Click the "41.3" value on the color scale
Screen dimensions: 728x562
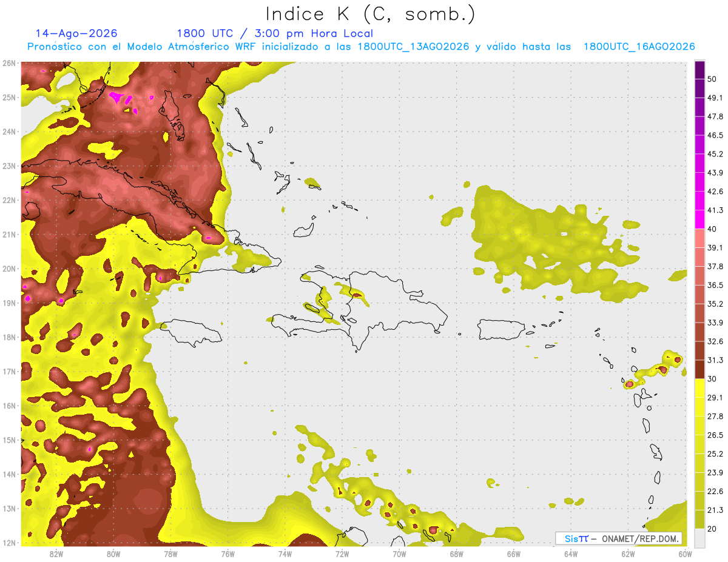pos(716,210)
